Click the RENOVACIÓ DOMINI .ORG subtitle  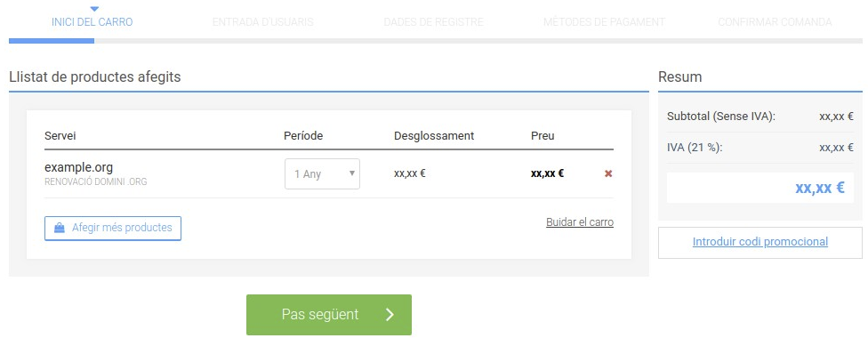[96, 181]
